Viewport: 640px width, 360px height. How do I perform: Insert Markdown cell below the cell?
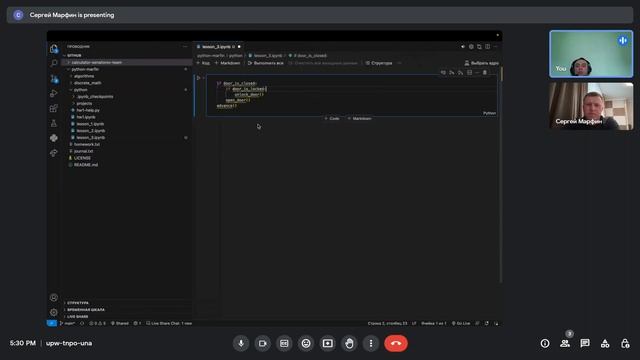pyautogui.click(x=360, y=118)
